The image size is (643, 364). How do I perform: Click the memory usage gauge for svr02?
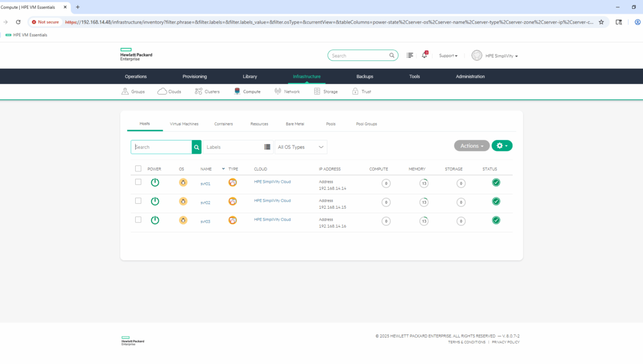(424, 202)
